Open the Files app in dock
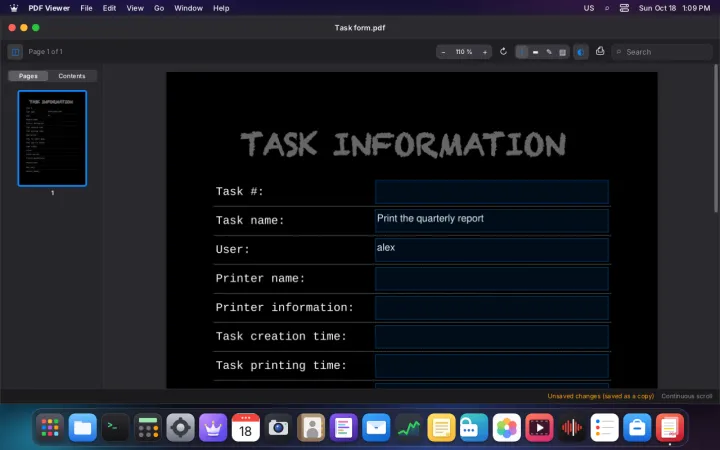 pyautogui.click(x=83, y=428)
